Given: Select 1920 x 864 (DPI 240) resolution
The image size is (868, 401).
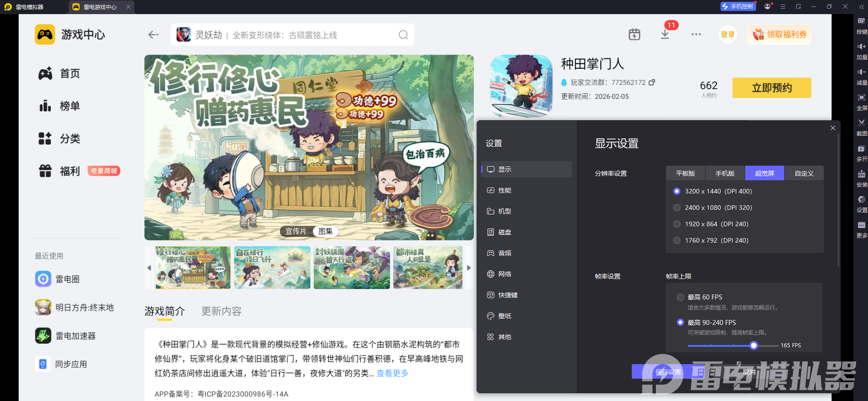Looking at the screenshot, I should 677,224.
